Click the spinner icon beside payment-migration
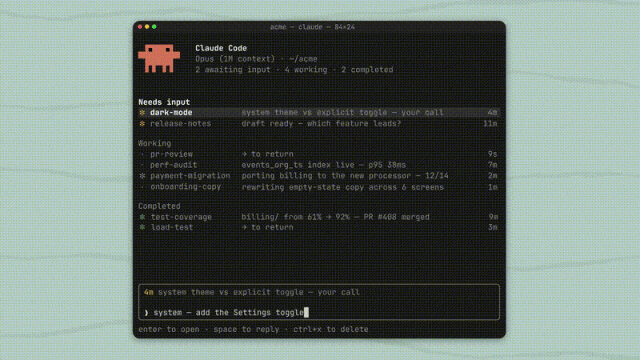The width and height of the screenshot is (640, 360). click(142, 176)
